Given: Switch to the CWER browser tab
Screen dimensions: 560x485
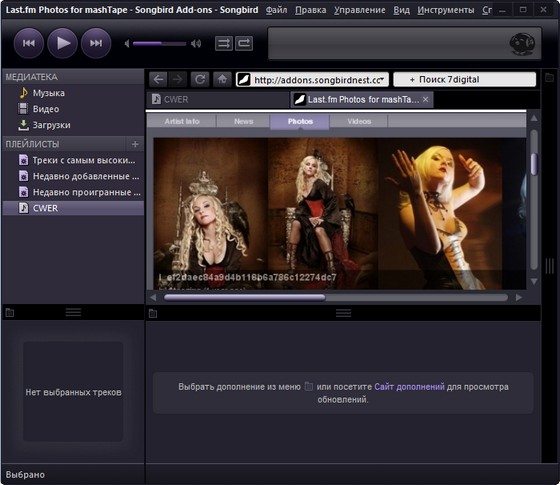Looking at the screenshot, I should click(x=218, y=99).
